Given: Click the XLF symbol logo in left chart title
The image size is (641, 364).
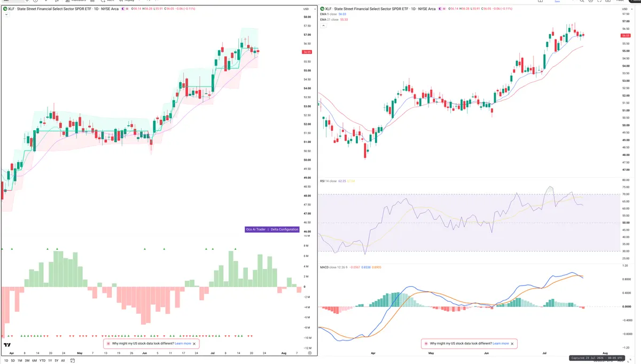Looking at the screenshot, I should [x=5, y=9].
